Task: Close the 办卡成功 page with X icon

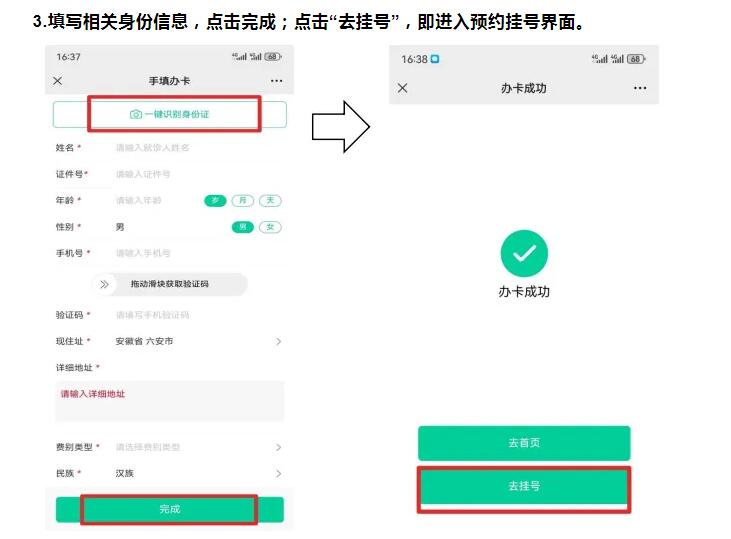Action: pos(403,88)
